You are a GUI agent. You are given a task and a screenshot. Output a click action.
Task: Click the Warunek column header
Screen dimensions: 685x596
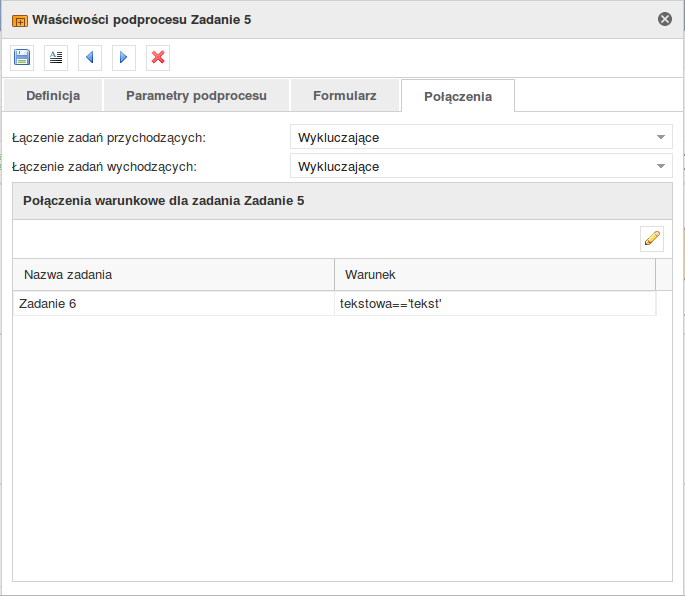pyautogui.click(x=495, y=275)
